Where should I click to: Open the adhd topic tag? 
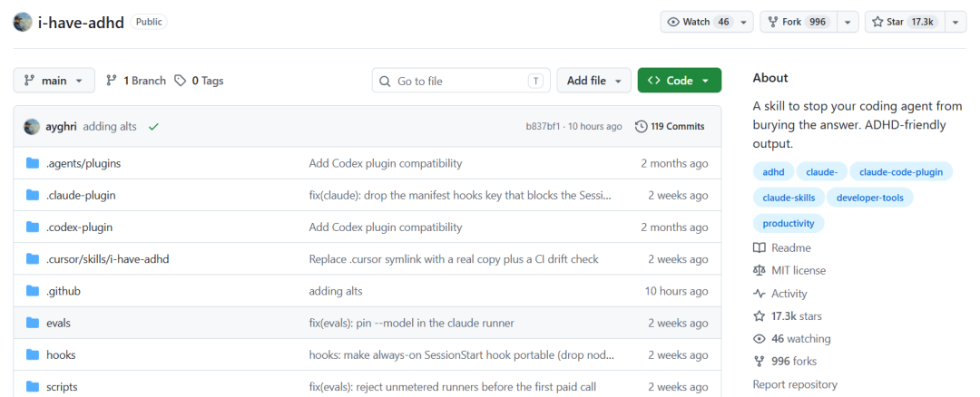click(x=773, y=171)
